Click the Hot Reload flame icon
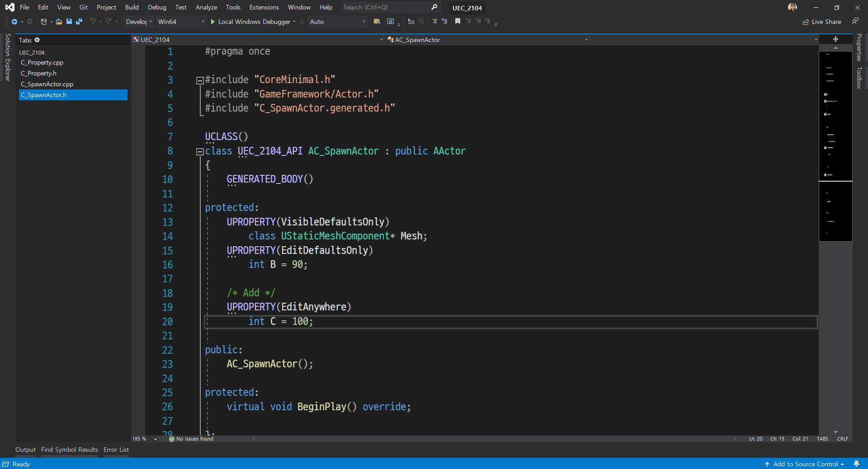868x469 pixels. coord(302,22)
